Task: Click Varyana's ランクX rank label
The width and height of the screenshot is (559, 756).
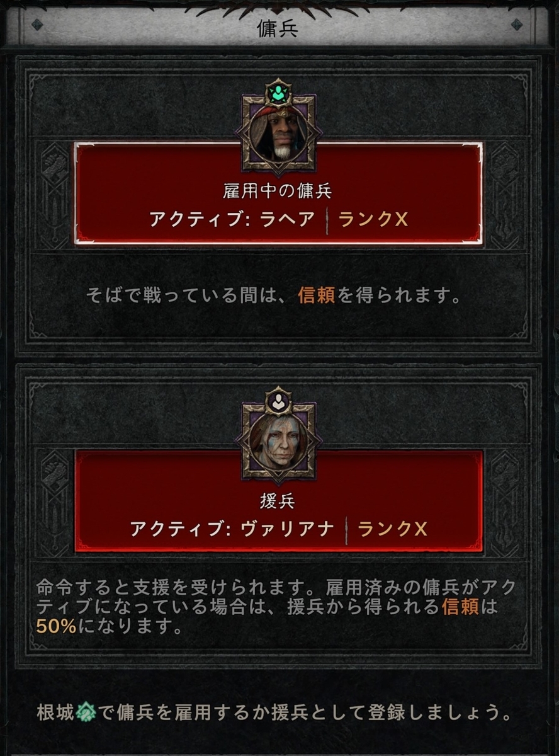Action: coord(392,528)
